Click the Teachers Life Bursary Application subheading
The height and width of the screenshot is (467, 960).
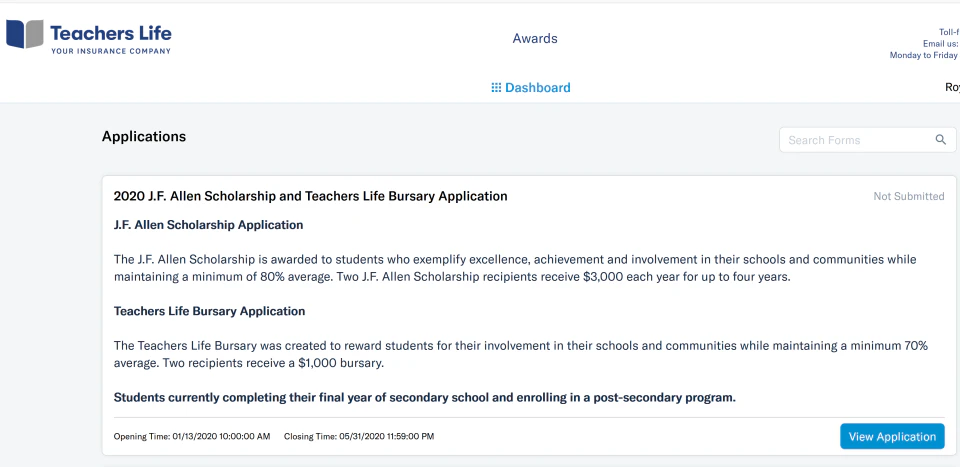point(209,311)
